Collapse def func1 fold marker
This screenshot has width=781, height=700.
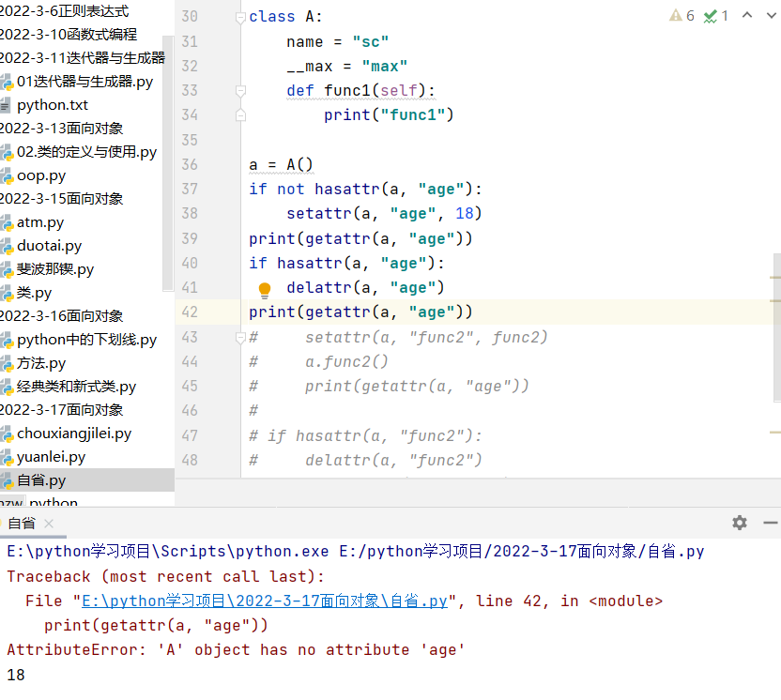tap(240, 91)
